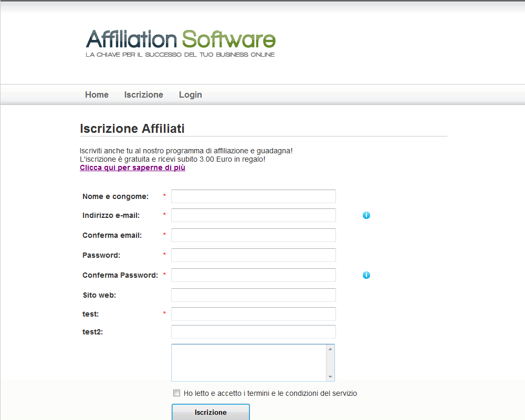Follow the 'Clicca qui per saperne di più' link
Image resolution: width=525 pixels, height=420 pixels.
click(132, 167)
